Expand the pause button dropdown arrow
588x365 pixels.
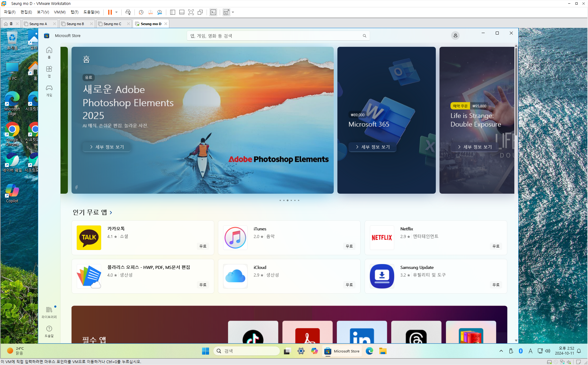tap(116, 12)
